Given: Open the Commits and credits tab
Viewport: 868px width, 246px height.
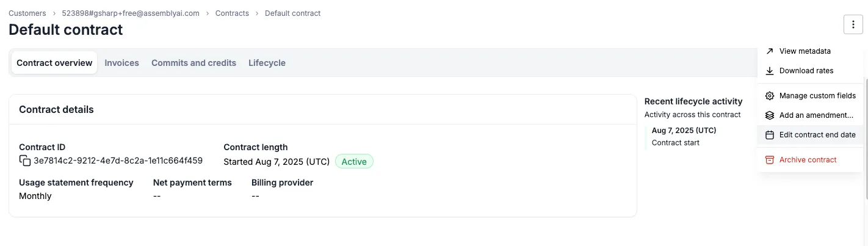Looking at the screenshot, I should tap(193, 63).
